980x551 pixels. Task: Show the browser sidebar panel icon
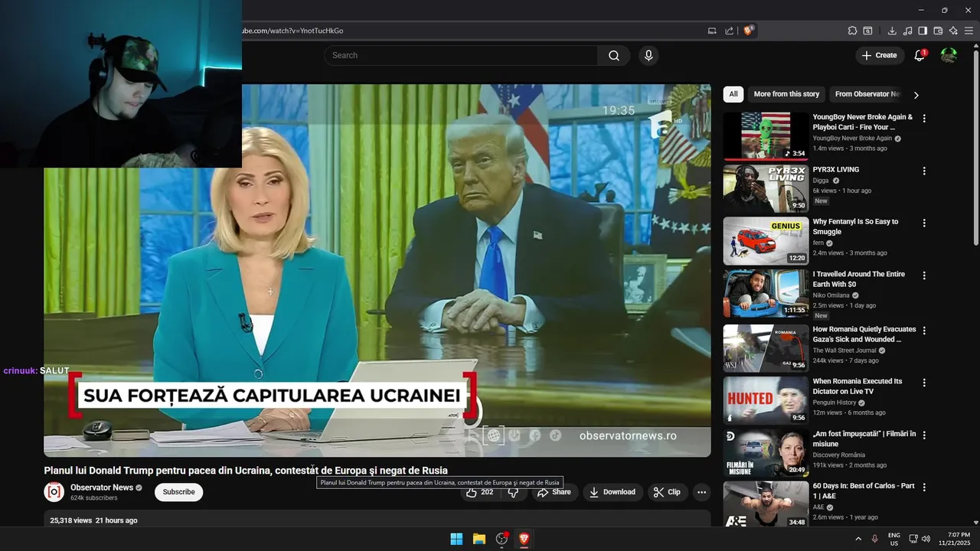(923, 31)
